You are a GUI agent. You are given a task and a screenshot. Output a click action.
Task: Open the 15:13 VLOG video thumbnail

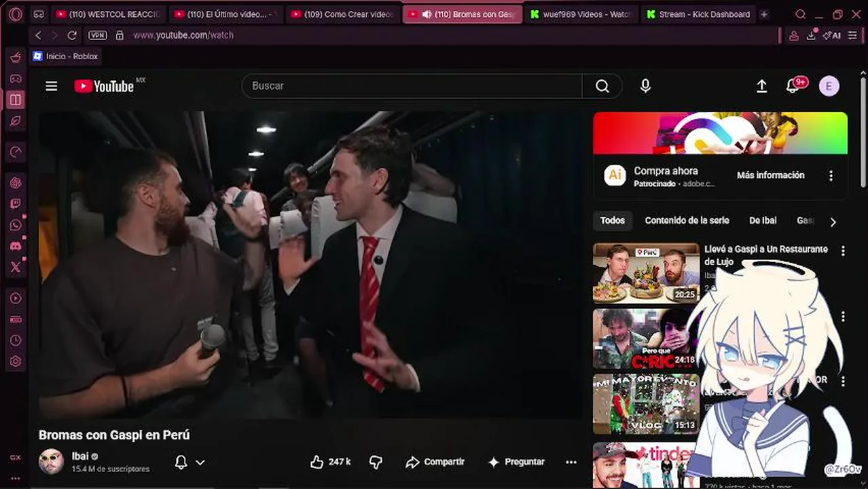pyautogui.click(x=646, y=404)
